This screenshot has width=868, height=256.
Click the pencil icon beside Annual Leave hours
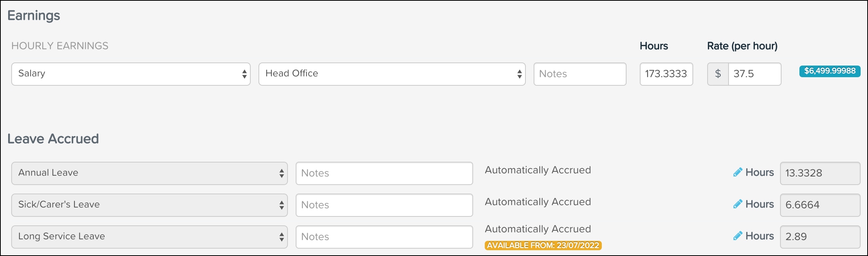pos(737,172)
